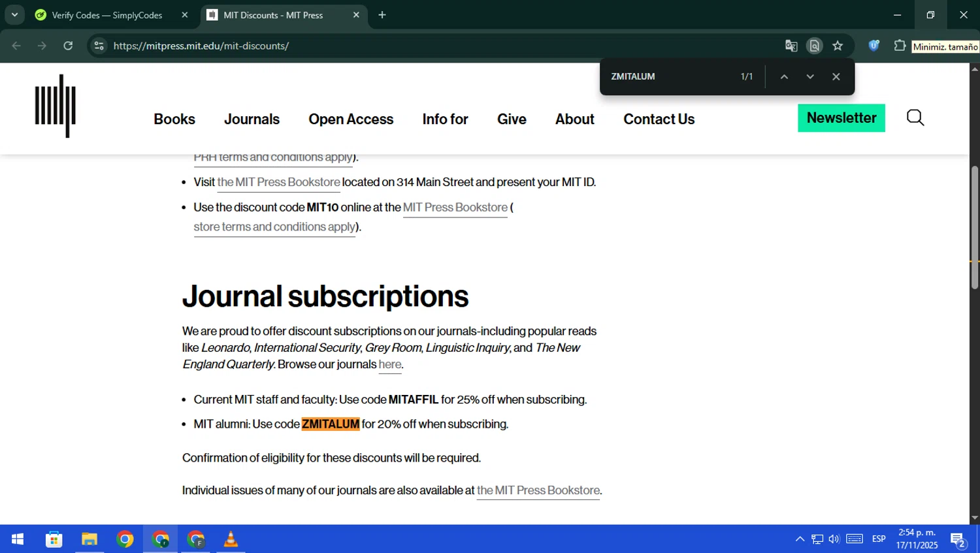Open the Give menu
The image size is (980, 553).
tap(512, 119)
